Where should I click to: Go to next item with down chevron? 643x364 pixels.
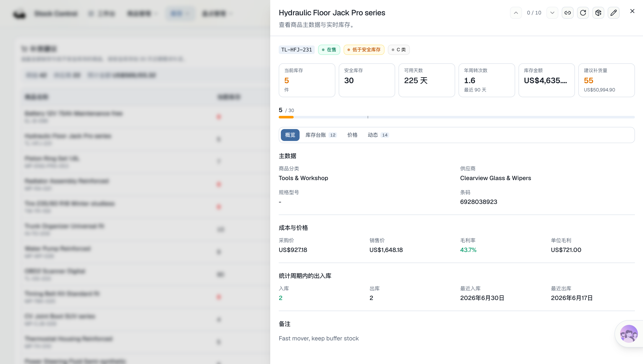(552, 13)
